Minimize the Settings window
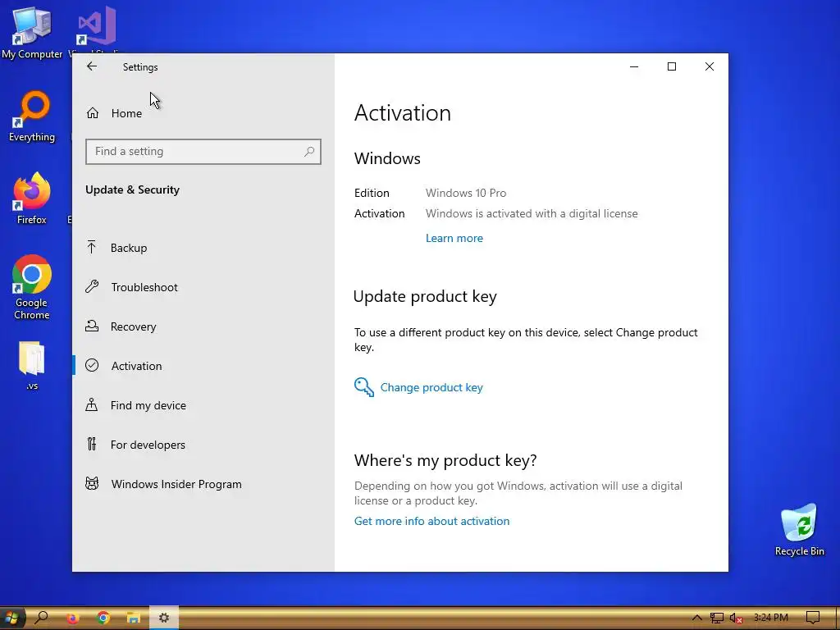Screen dimensions: 840x630 pos(634,66)
